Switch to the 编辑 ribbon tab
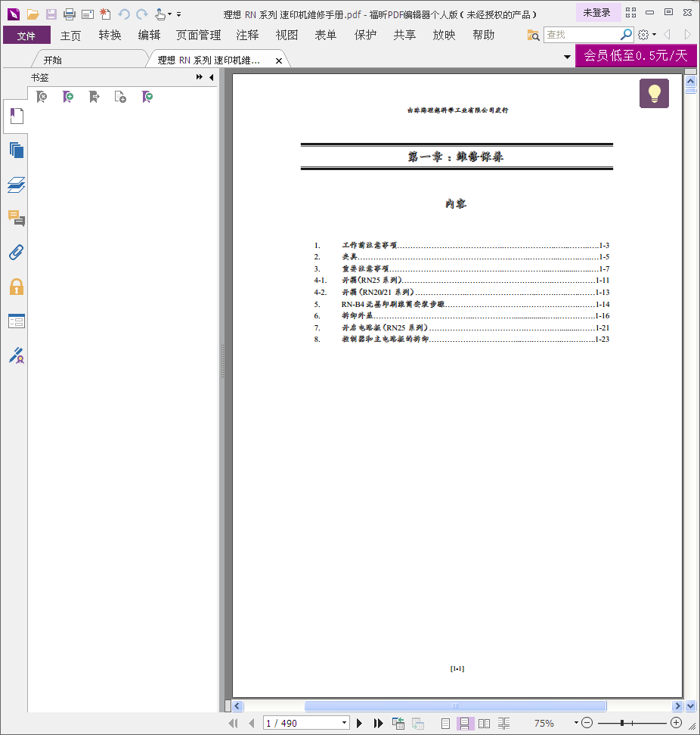 point(149,35)
